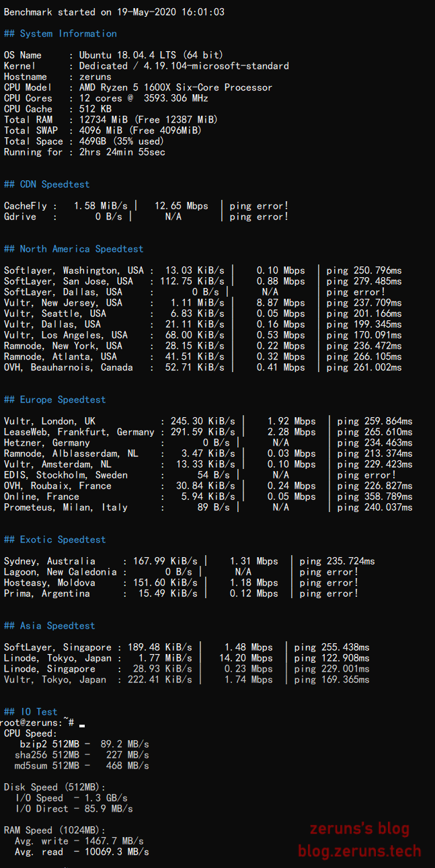This screenshot has width=435, height=868.
Task: Click the IO Test heading
Action: [x=31, y=712]
